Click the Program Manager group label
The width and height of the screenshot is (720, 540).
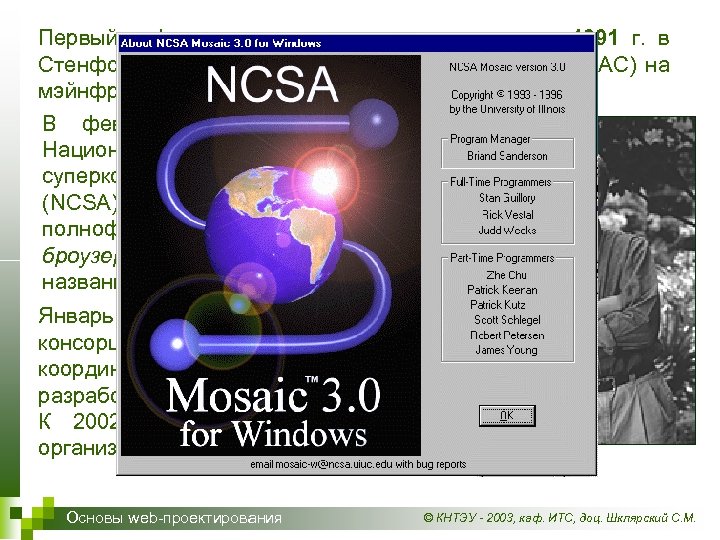490,139
